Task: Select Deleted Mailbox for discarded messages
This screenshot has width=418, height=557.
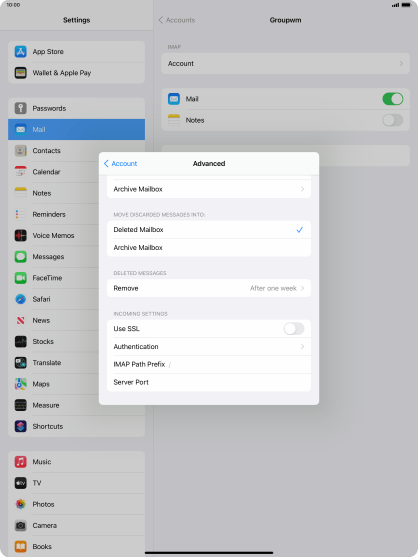Action: pyautogui.click(x=209, y=230)
